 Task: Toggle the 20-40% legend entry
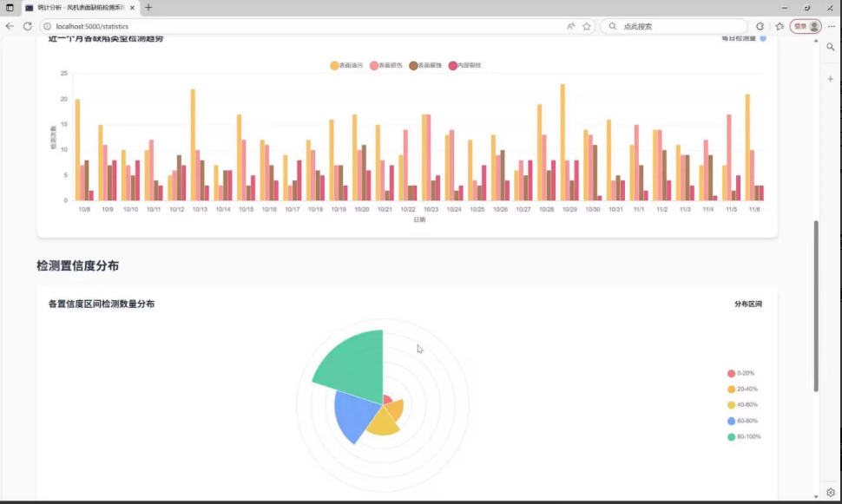point(742,389)
